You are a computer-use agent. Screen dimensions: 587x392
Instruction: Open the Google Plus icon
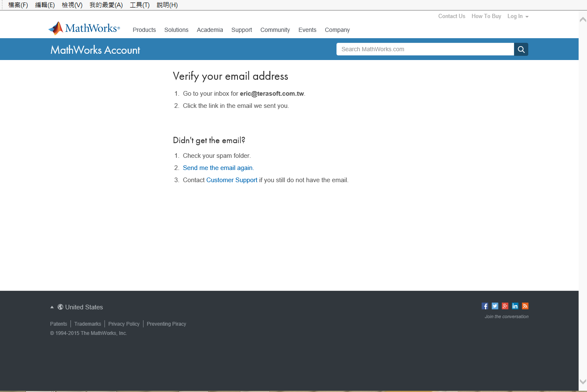pos(505,306)
